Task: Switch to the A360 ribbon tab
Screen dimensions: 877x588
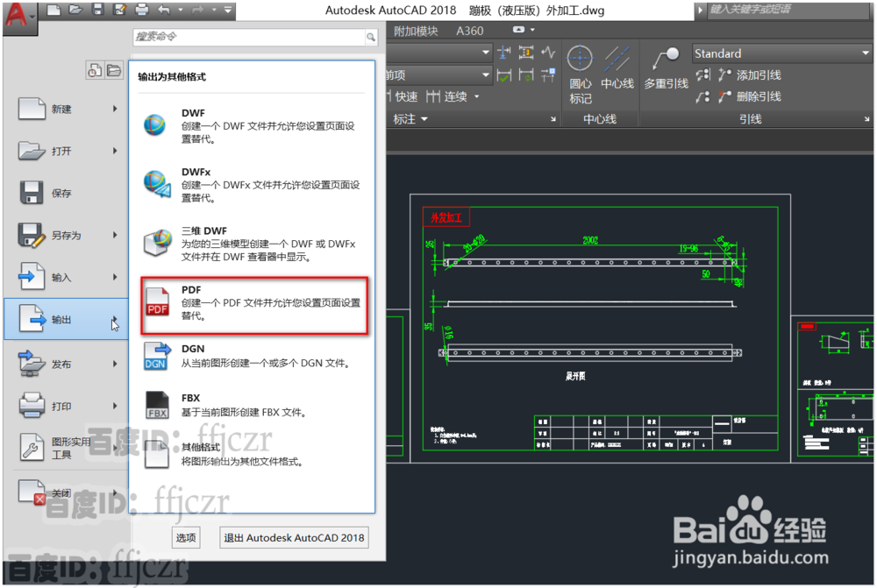Action: tap(469, 31)
